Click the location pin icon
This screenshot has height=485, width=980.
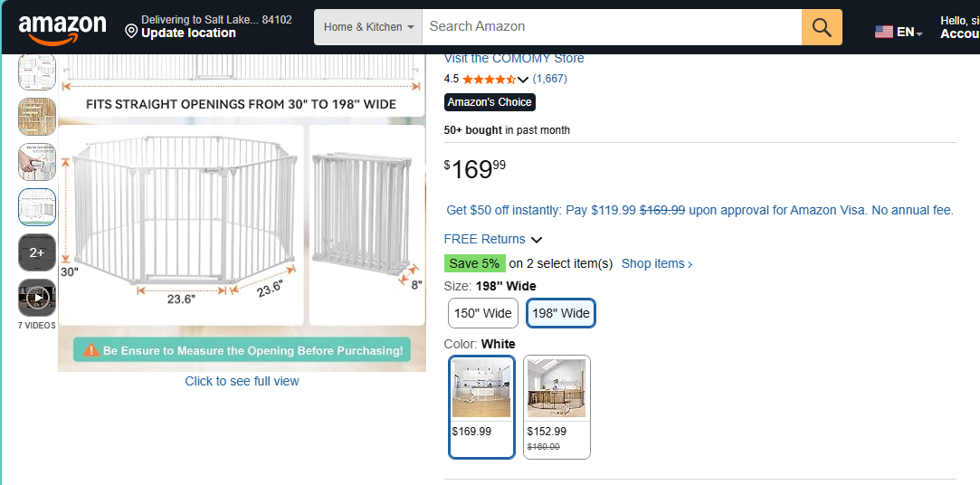pyautogui.click(x=130, y=32)
